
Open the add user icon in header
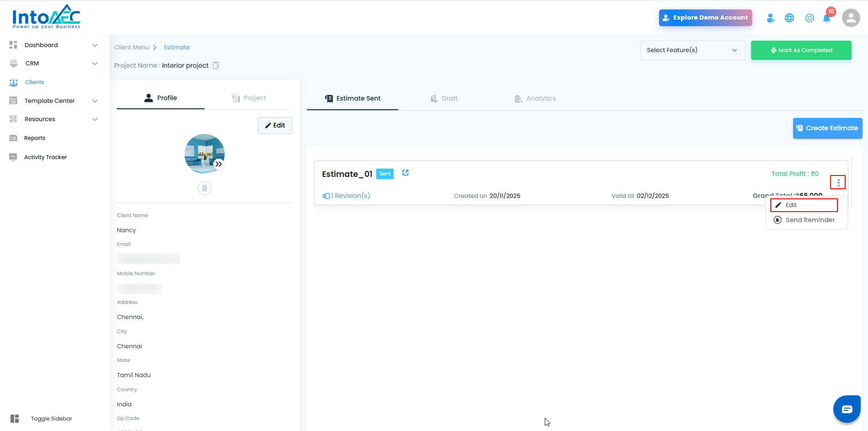coord(771,18)
